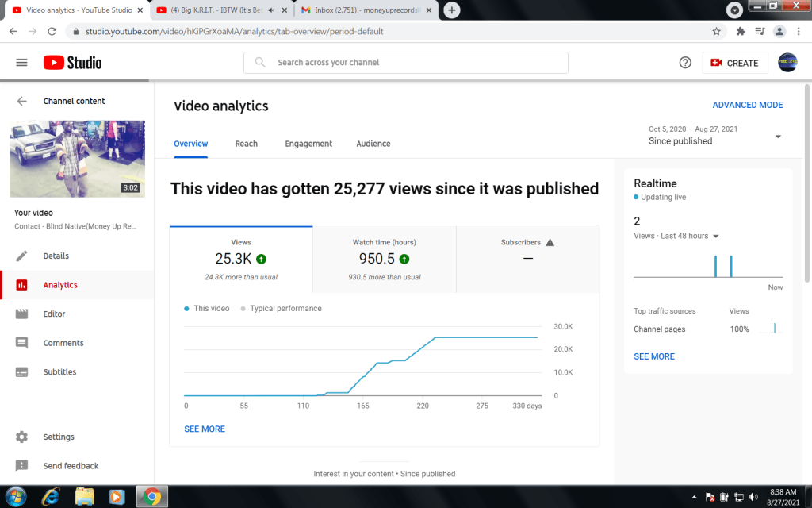Image resolution: width=812 pixels, height=508 pixels.
Task: Click SEE MORE under the views chart
Action: pyautogui.click(x=205, y=429)
